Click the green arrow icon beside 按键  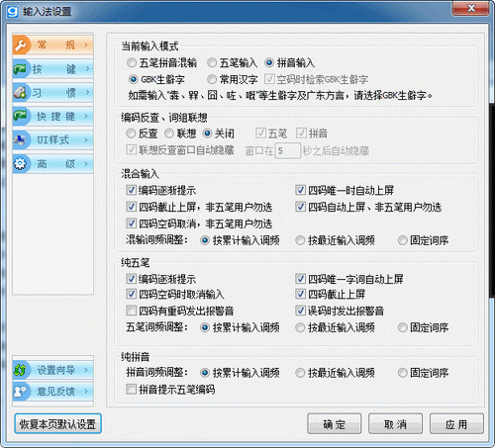point(21,69)
